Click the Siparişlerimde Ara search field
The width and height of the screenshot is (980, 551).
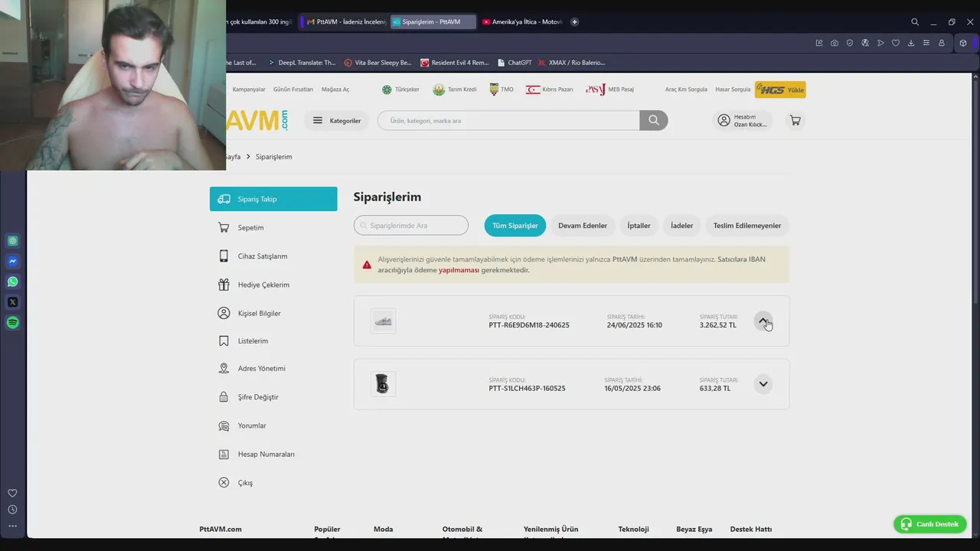click(x=411, y=226)
